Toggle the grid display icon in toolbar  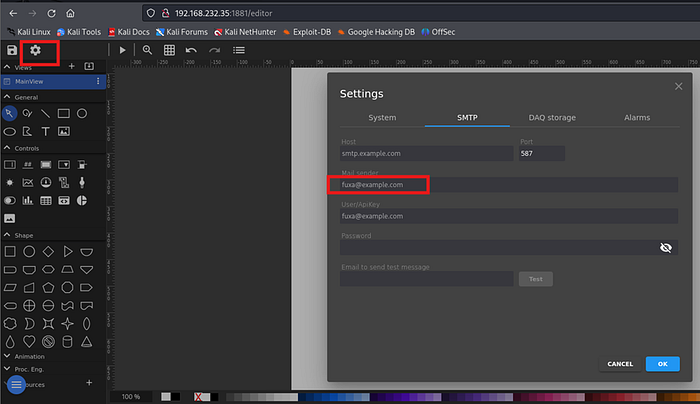click(169, 50)
